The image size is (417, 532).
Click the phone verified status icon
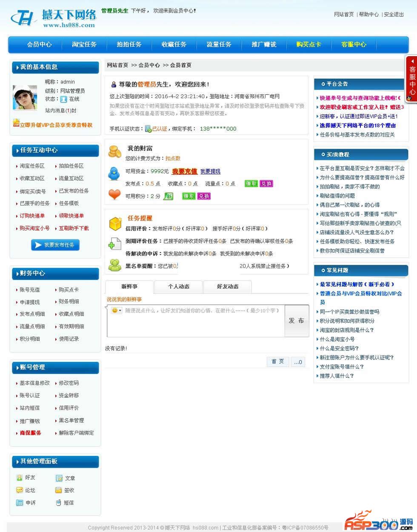pos(148,128)
